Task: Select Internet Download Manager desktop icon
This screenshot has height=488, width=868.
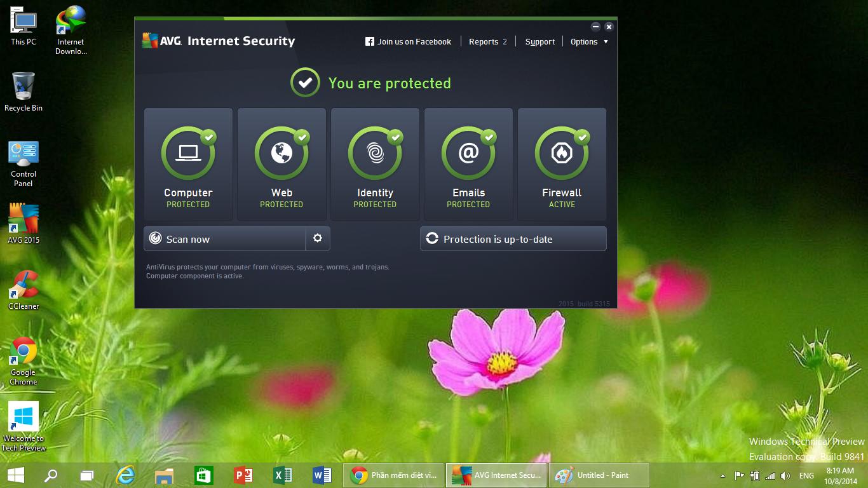Action: coord(71,30)
